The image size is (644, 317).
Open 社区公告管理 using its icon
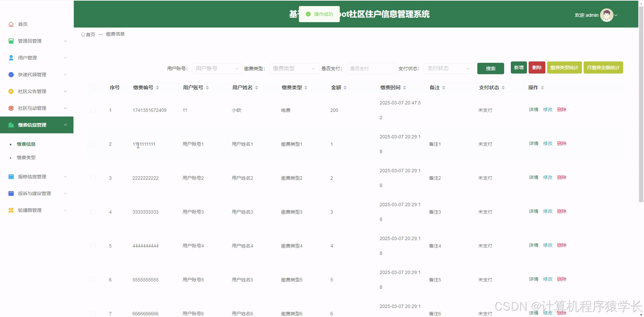tap(11, 91)
